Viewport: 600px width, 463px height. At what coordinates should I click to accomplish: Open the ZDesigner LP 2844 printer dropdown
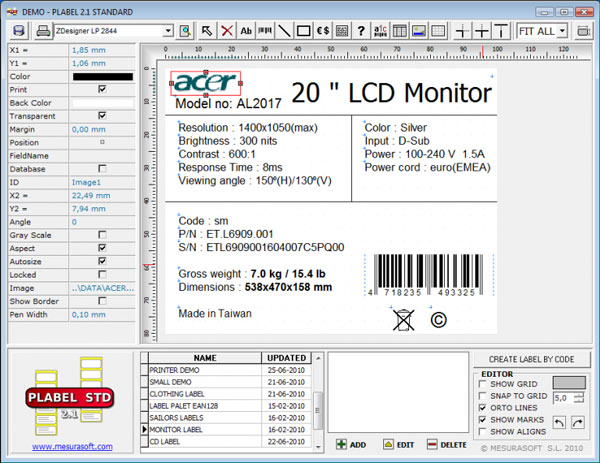point(168,31)
